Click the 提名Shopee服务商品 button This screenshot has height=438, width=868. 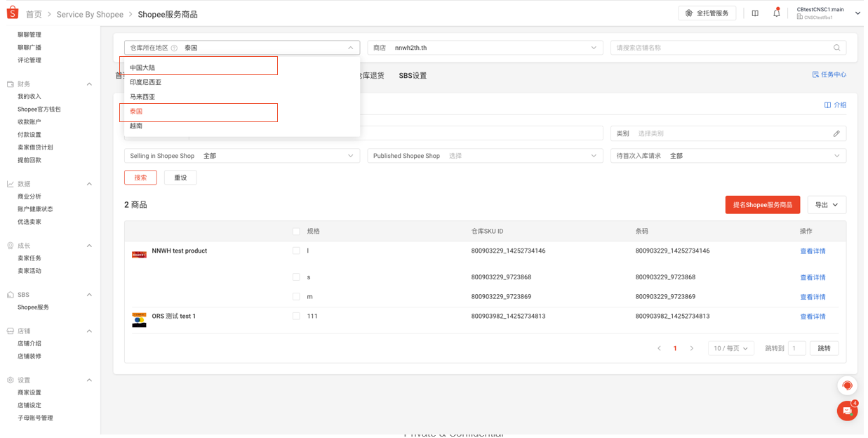click(x=763, y=205)
